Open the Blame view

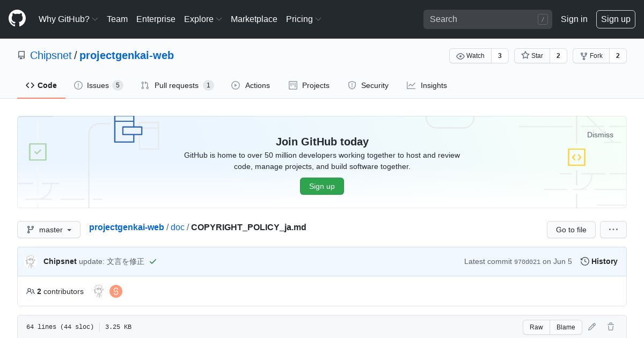point(566,327)
